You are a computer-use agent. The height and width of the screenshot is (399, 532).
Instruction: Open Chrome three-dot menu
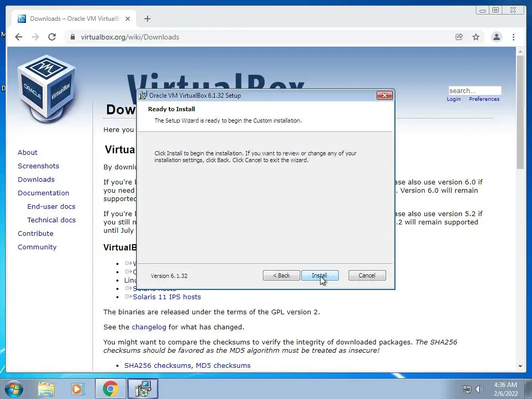point(513,37)
